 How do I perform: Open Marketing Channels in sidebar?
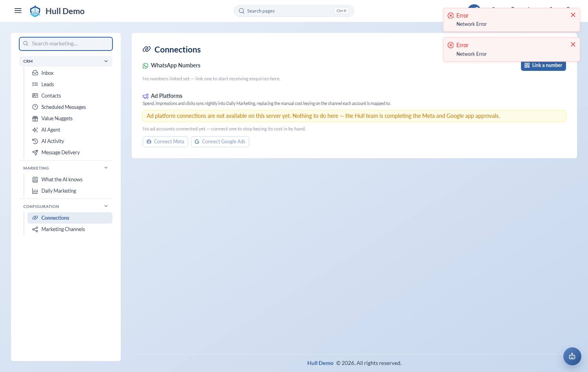pyautogui.click(x=70, y=229)
